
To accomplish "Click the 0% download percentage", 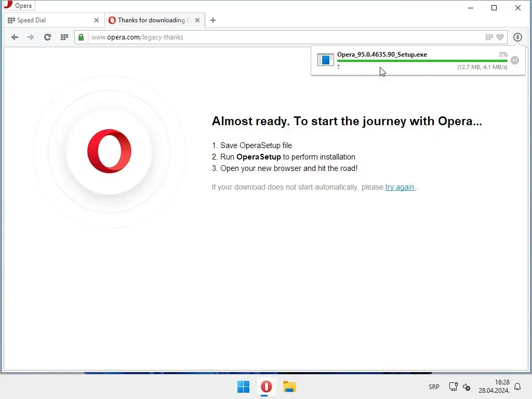I will 503,54.
